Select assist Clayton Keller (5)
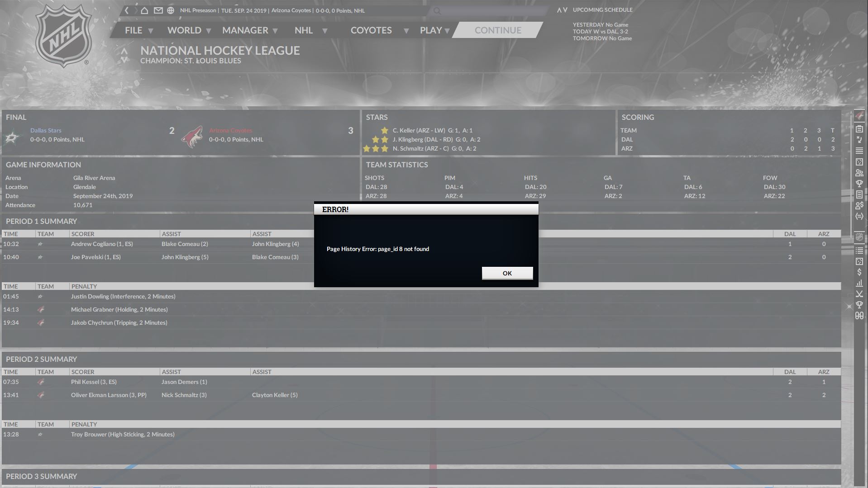Screen dimensions: 868x488 point(275,395)
